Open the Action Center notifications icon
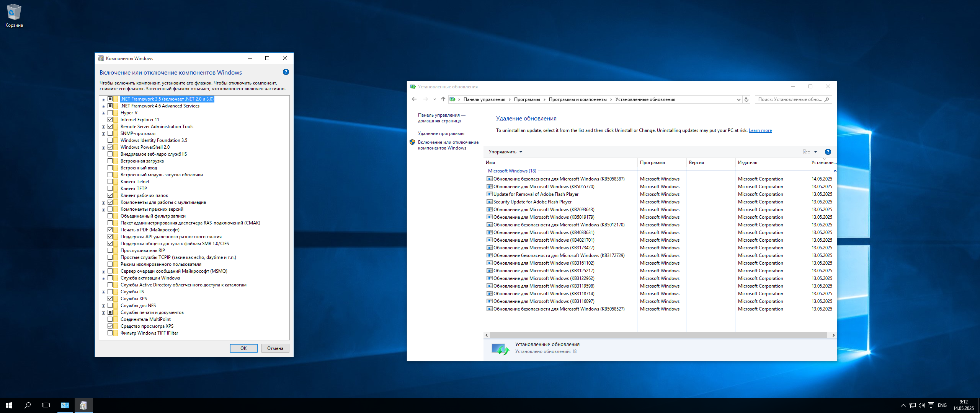 click(931, 405)
